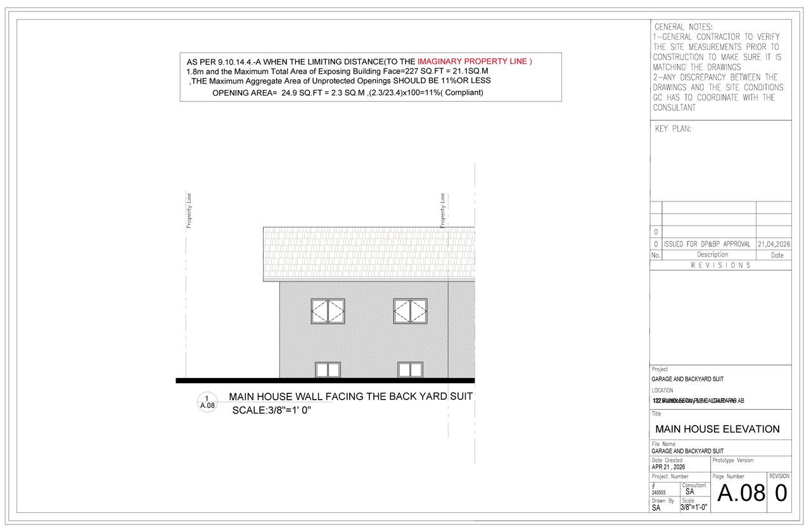Screen dimensions: 811x532
Task: Click the red 'IMAGINARY PROPERTY LINE' text
Action: (475, 61)
